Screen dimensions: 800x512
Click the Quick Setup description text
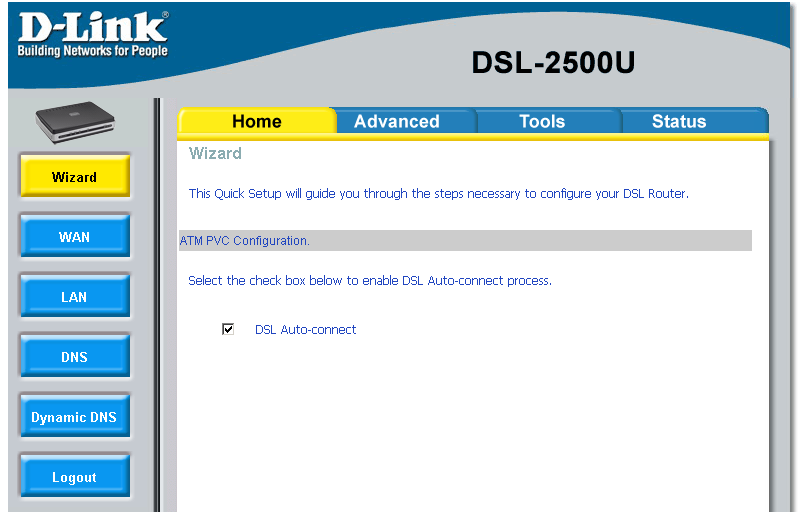[x=439, y=194]
